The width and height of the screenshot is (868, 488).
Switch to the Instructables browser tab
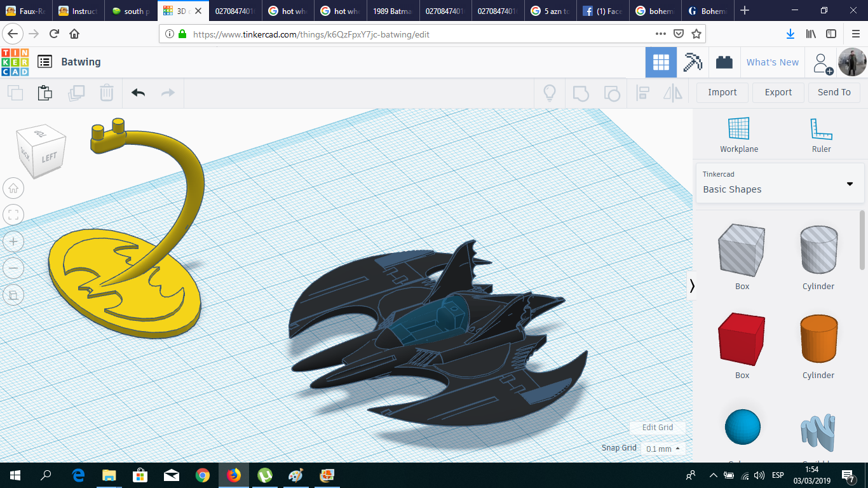click(78, 11)
